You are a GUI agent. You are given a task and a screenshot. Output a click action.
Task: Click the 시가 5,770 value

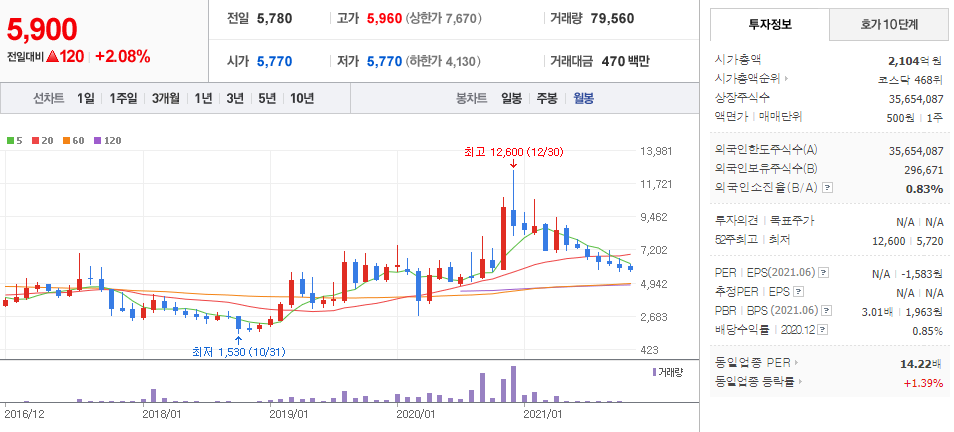pyautogui.click(x=274, y=61)
